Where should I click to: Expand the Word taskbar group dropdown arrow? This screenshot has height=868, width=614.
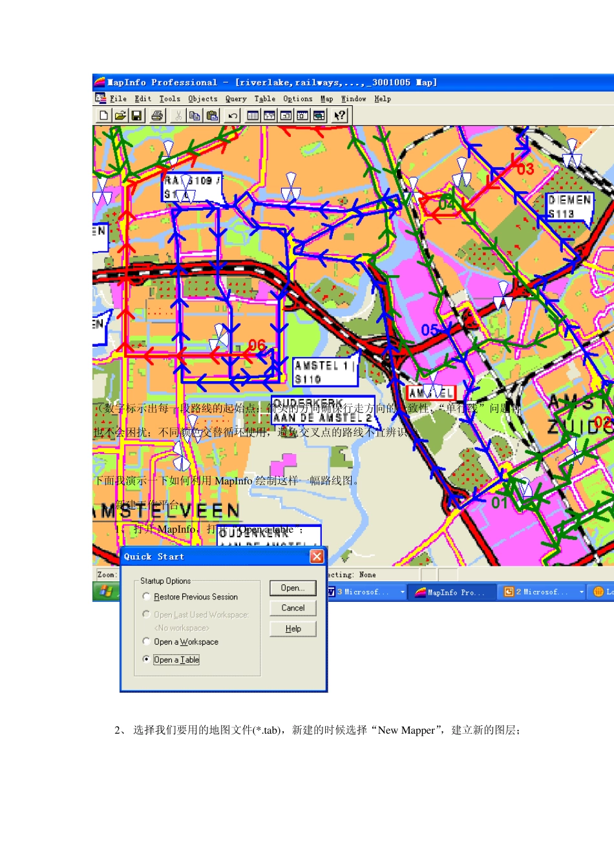tap(402, 592)
